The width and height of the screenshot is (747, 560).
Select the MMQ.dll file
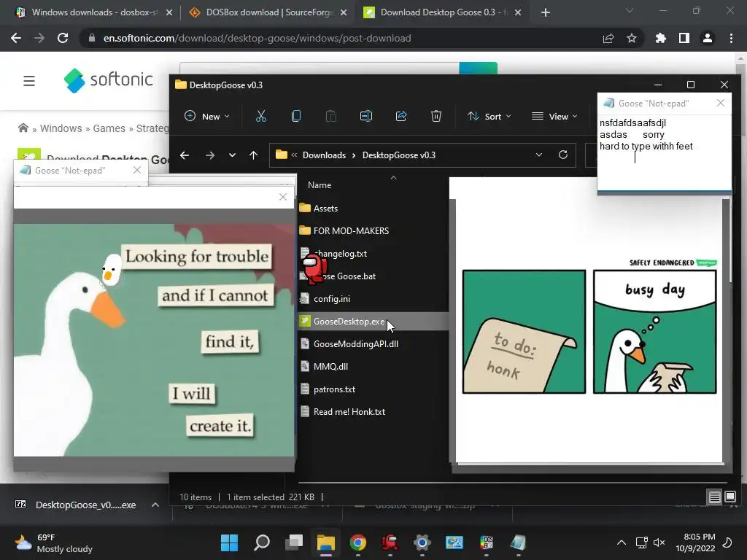330,367
